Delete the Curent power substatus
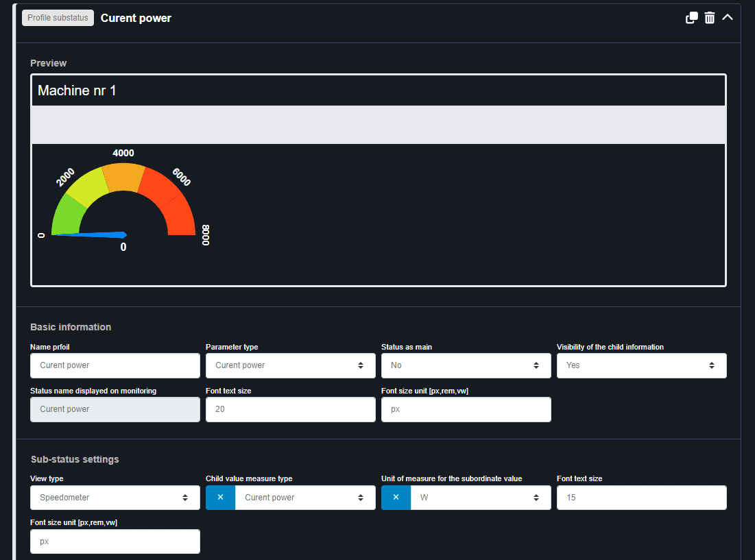 point(709,18)
